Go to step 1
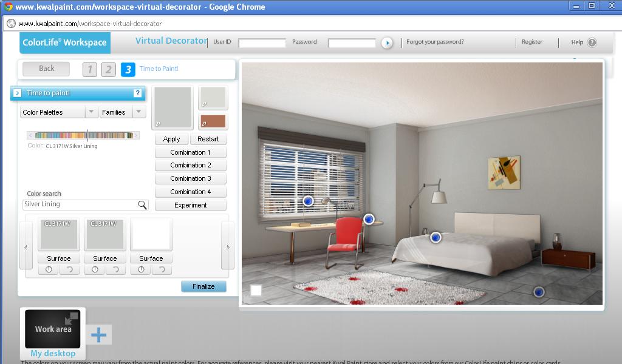This screenshot has height=364, width=622. tap(90, 70)
